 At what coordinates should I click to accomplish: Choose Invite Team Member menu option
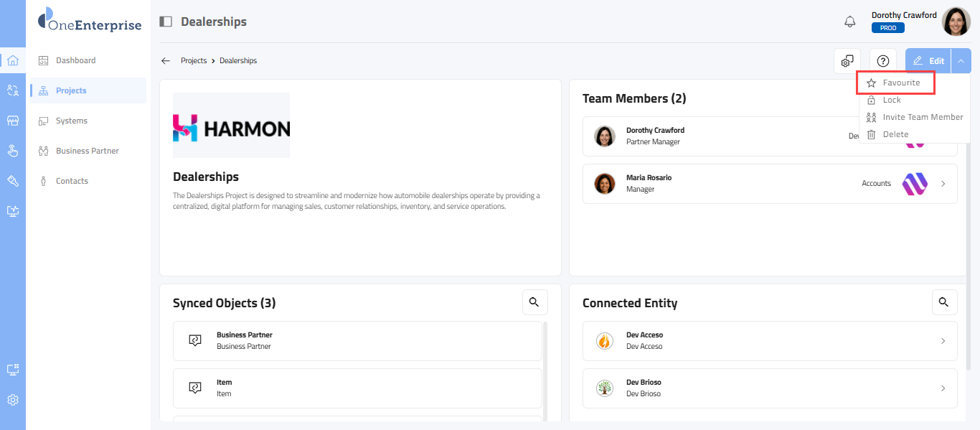point(922,117)
